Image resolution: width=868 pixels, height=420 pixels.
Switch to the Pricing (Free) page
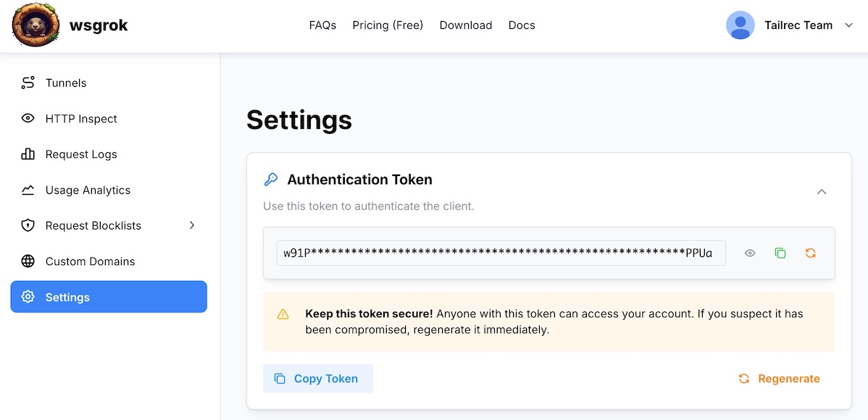tap(388, 25)
